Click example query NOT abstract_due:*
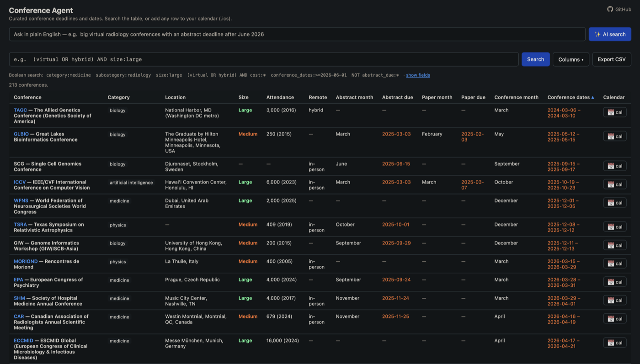 375,75
